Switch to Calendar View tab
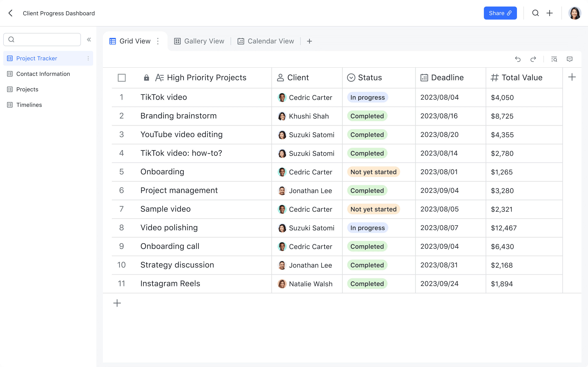The height and width of the screenshot is (367, 588). (266, 41)
